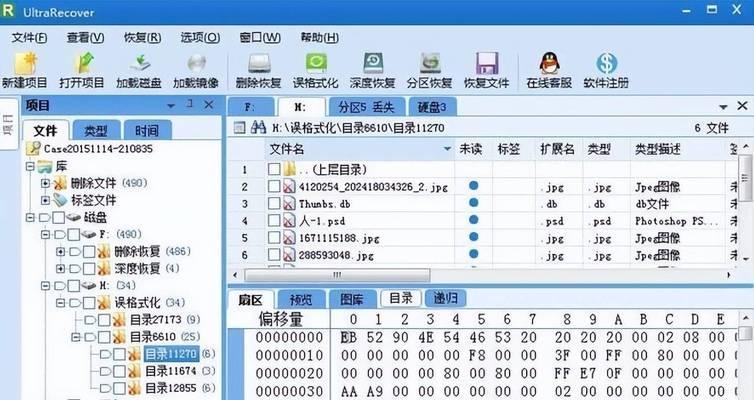Click the 分区恢复 toolbar icon
This screenshot has width=754, height=400.
(x=429, y=64)
